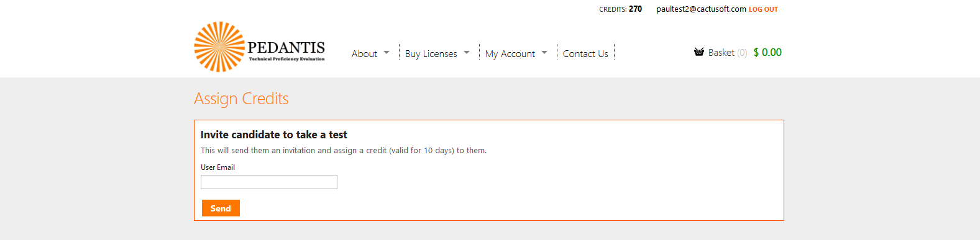Open the shopping basket icon
This screenshot has height=240, width=980.
699,52
